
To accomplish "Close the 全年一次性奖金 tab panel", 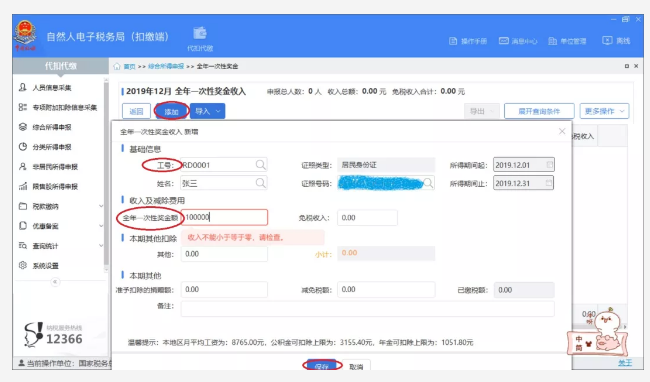I will (636, 66).
